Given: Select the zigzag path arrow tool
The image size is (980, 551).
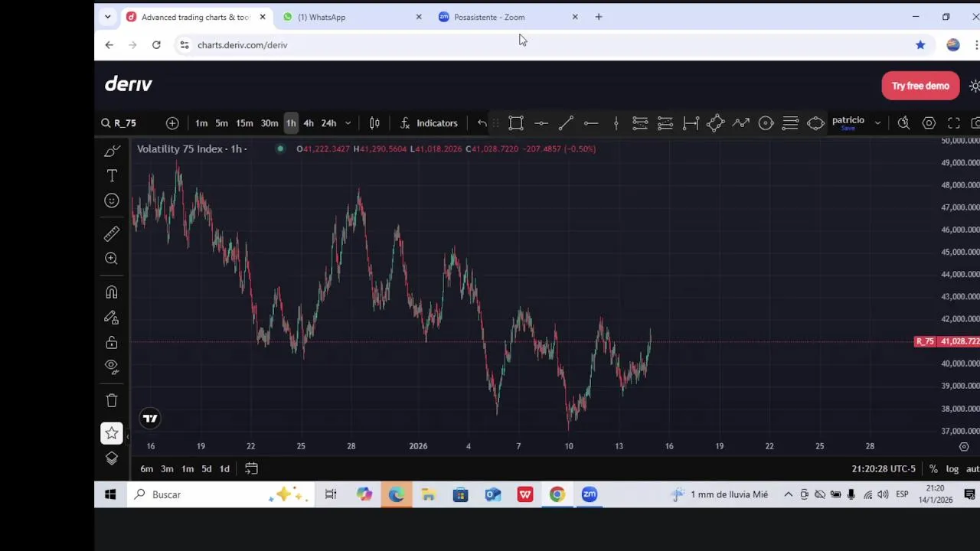Looking at the screenshot, I should [740, 123].
